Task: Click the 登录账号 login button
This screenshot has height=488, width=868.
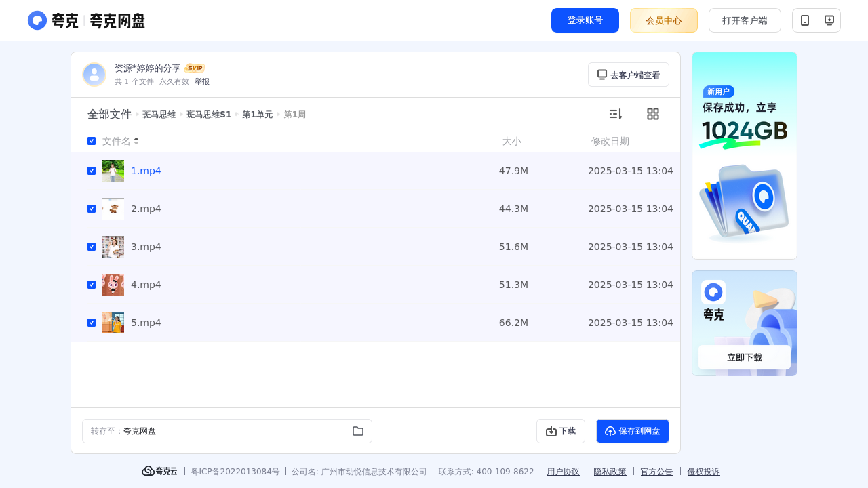Action: [585, 20]
